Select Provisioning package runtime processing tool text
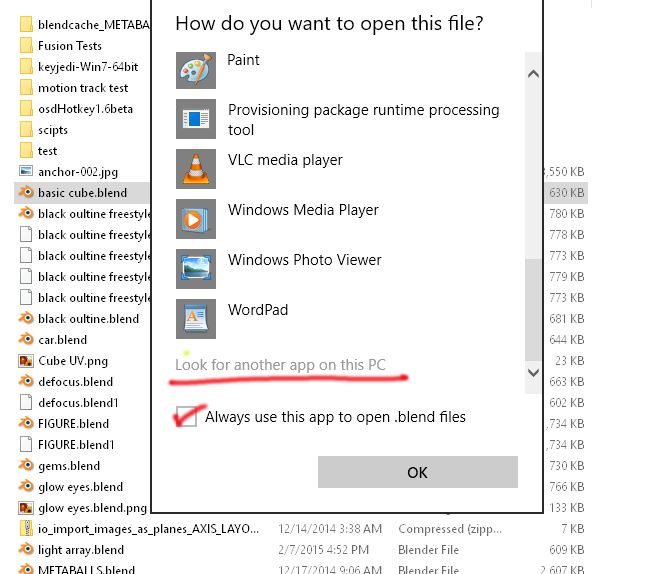The image size is (656, 574). [x=364, y=120]
